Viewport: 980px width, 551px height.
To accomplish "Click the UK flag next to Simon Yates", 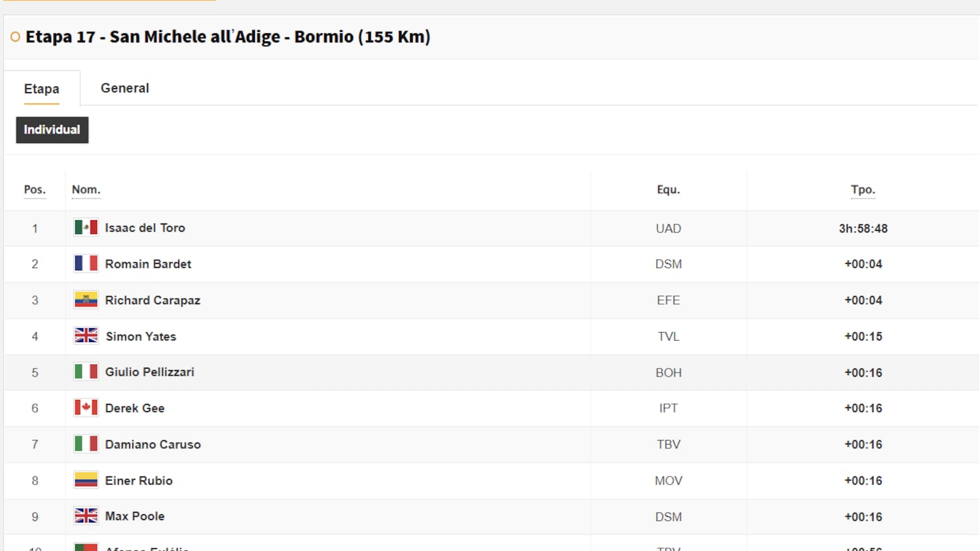I will pos(86,336).
